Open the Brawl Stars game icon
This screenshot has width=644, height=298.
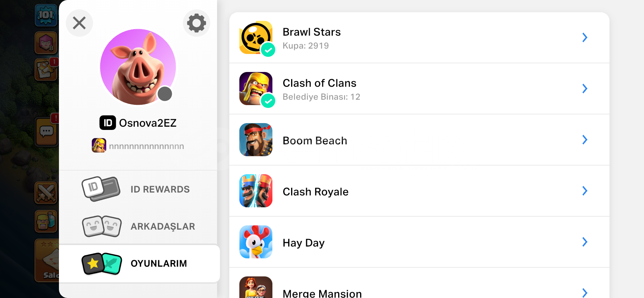click(x=256, y=37)
